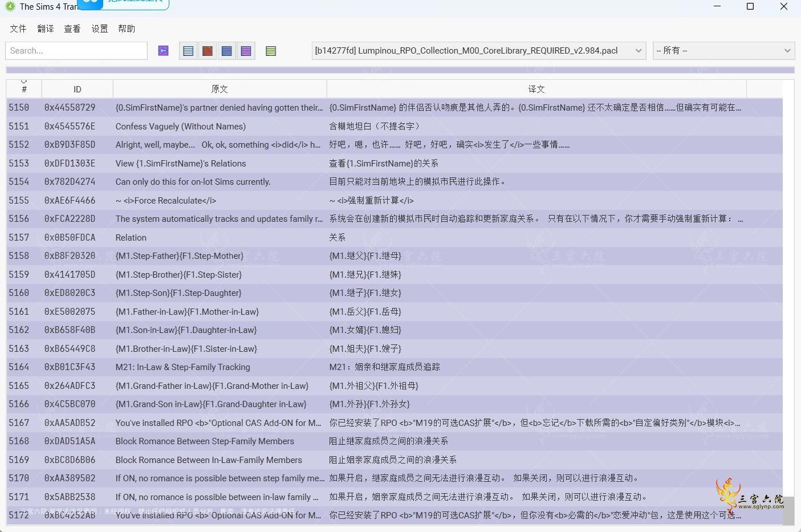Select row number 5171
801x532 pixels.
pyautogui.click(x=19, y=497)
